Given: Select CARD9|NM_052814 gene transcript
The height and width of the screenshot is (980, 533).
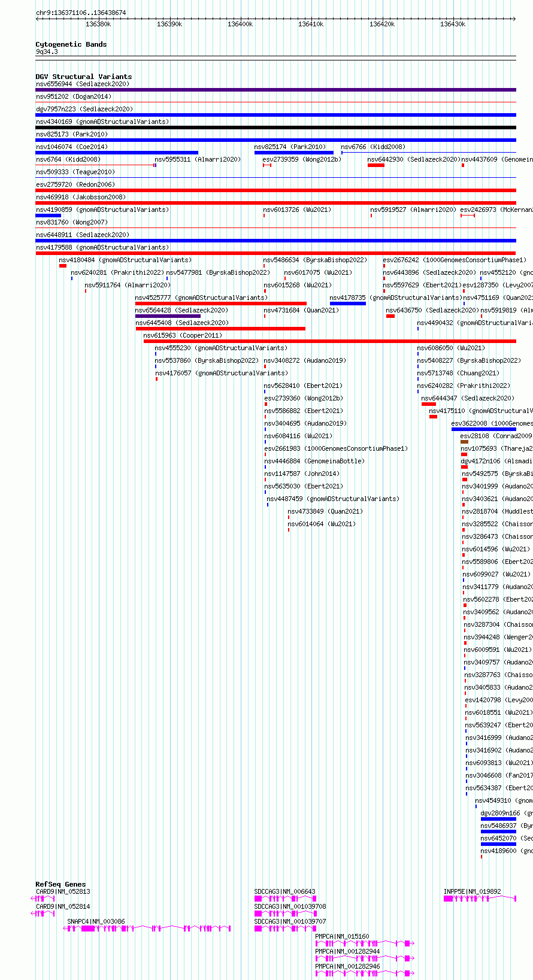Looking at the screenshot, I should 63,906.
